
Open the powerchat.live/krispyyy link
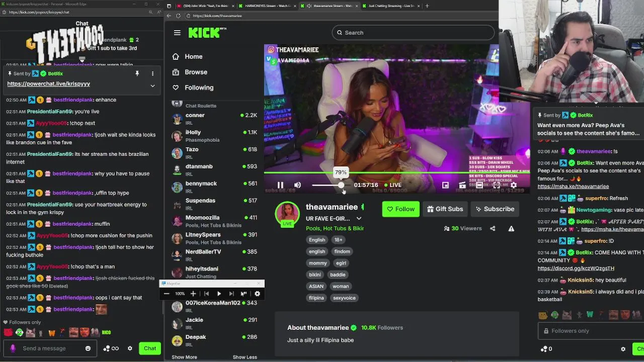[48, 84]
